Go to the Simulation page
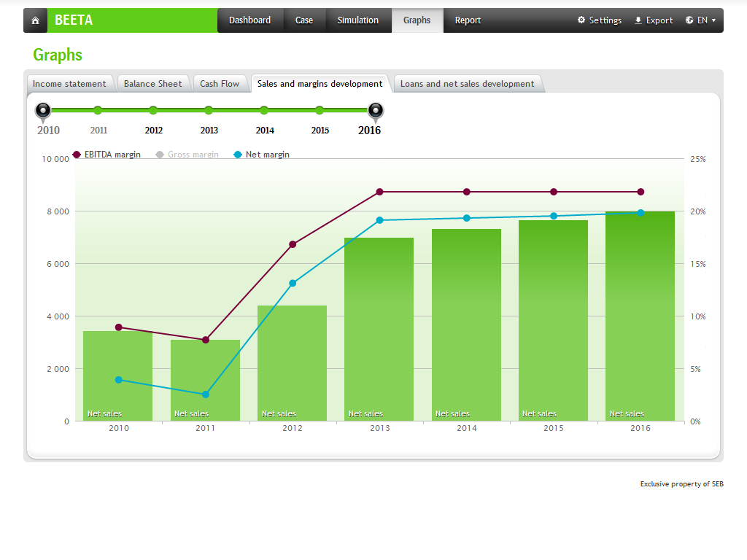This screenshot has height=560, width=747. coord(357,20)
